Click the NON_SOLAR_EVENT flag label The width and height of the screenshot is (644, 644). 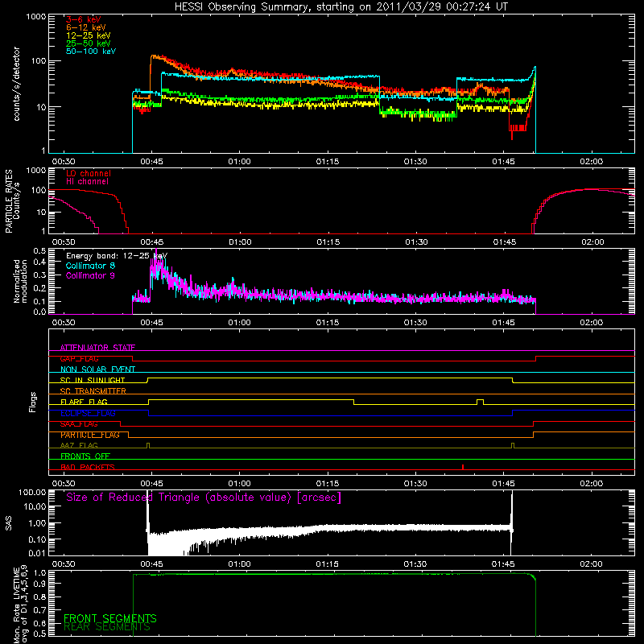(97, 369)
